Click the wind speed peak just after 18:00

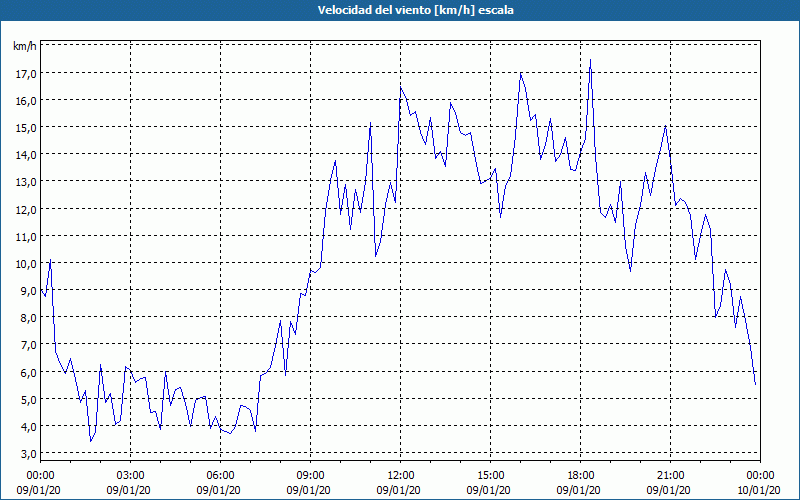coord(590,60)
